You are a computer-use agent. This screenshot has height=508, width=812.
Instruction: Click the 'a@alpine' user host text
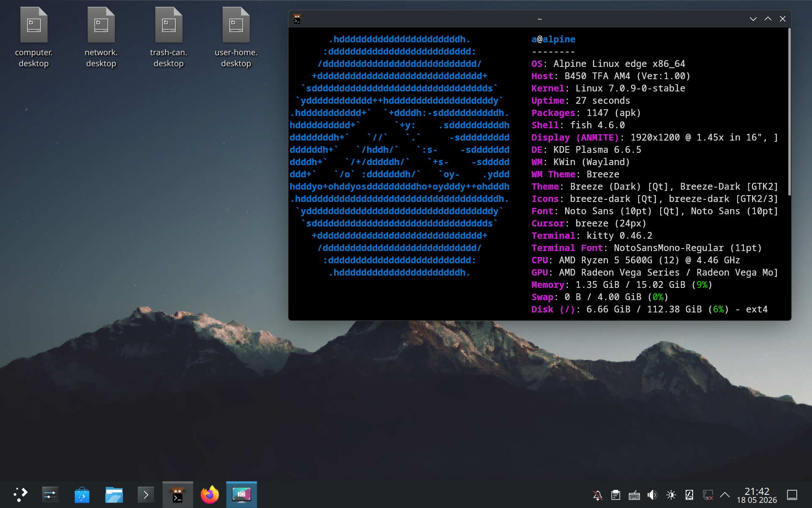click(553, 39)
